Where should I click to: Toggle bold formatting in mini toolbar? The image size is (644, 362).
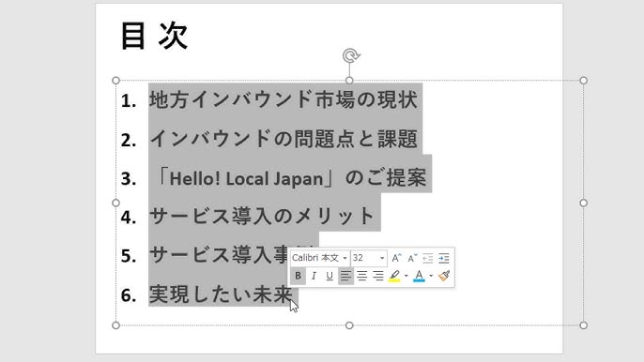298,276
